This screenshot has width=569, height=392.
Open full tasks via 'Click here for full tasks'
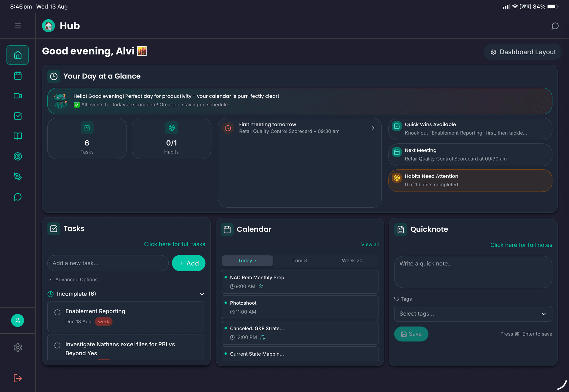pos(175,244)
